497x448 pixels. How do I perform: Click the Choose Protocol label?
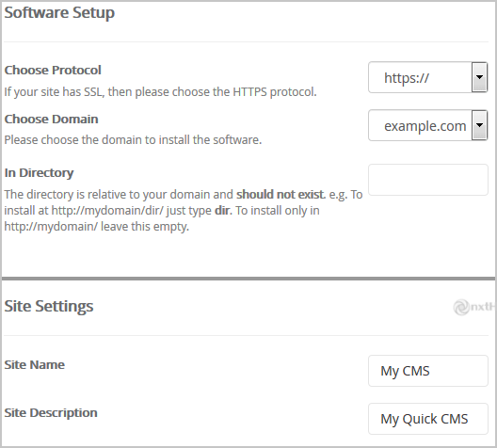(x=53, y=70)
